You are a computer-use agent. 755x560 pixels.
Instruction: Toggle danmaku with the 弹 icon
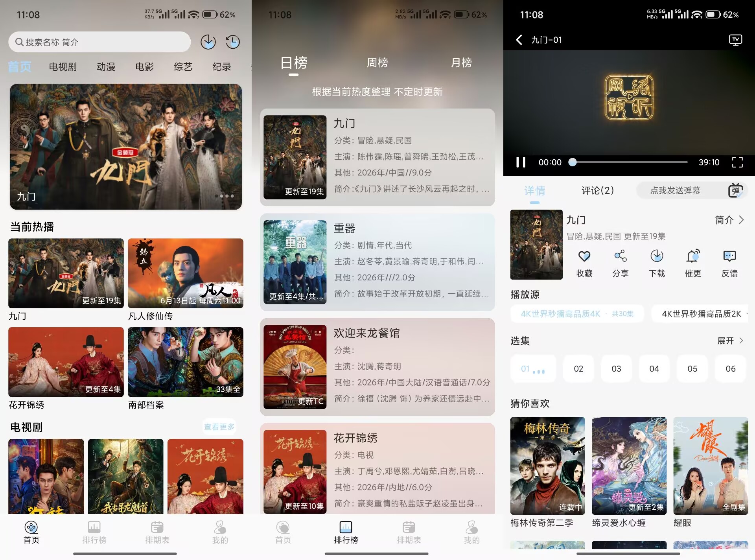pyautogui.click(x=736, y=190)
